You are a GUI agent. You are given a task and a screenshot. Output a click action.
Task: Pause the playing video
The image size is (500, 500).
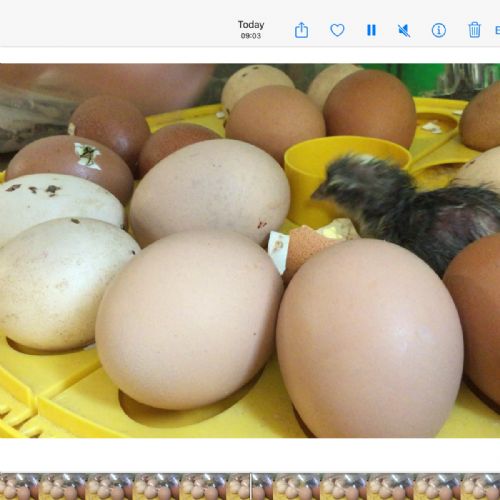click(371, 30)
